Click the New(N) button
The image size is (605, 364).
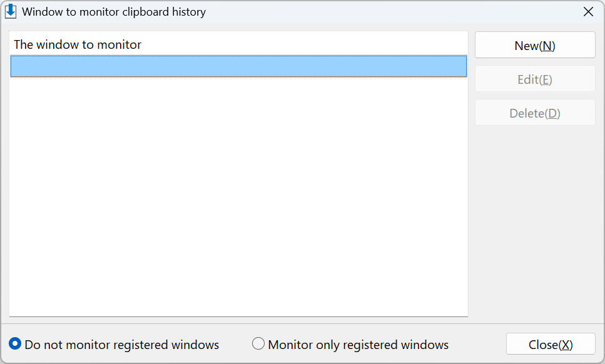coord(535,45)
